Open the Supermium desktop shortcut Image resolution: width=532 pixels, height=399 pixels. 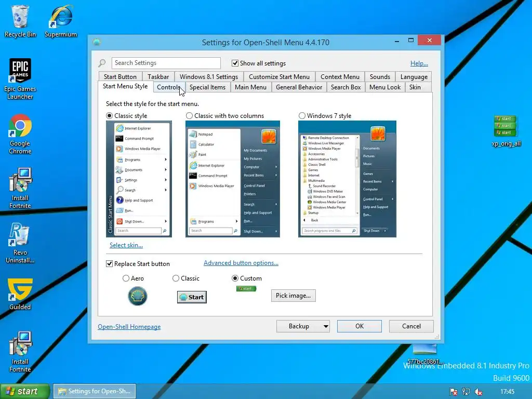[x=61, y=21]
